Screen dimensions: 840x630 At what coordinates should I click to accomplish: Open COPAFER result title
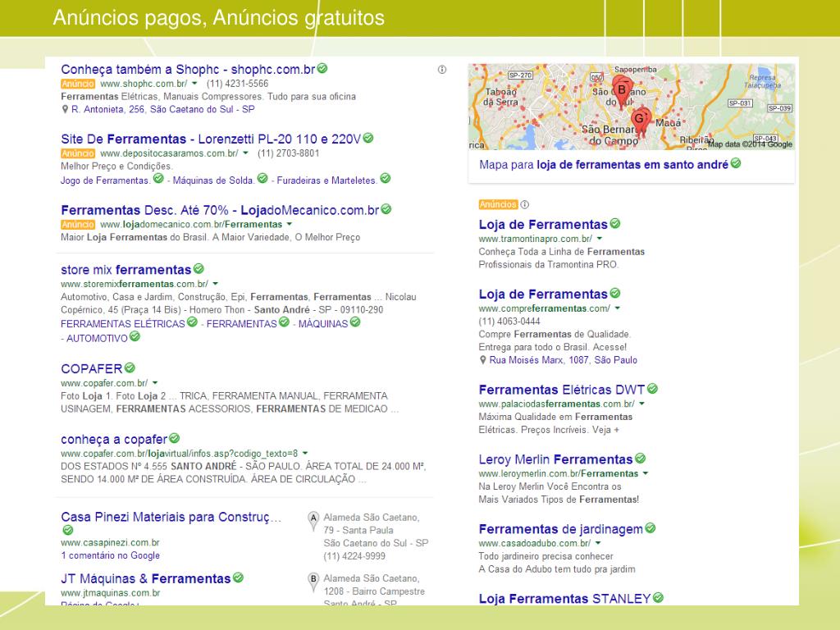tap(92, 369)
